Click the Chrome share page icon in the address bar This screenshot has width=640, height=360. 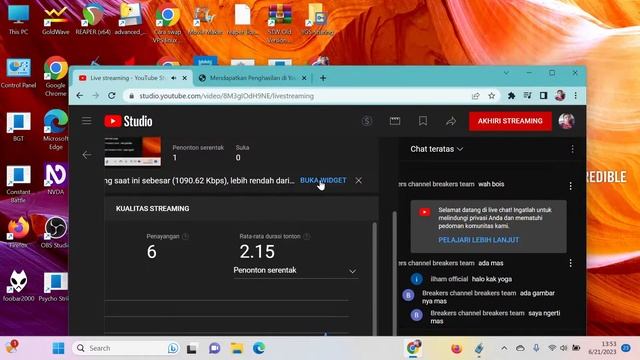click(476, 96)
